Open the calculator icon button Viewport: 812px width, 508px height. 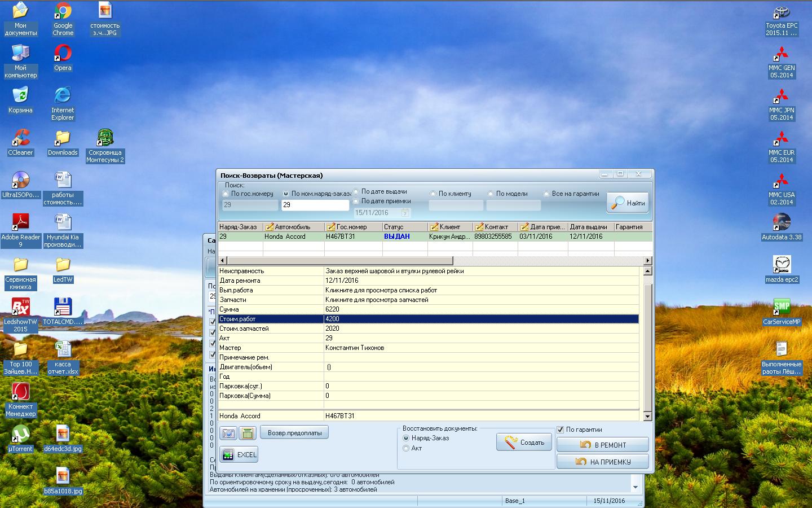[x=248, y=433]
